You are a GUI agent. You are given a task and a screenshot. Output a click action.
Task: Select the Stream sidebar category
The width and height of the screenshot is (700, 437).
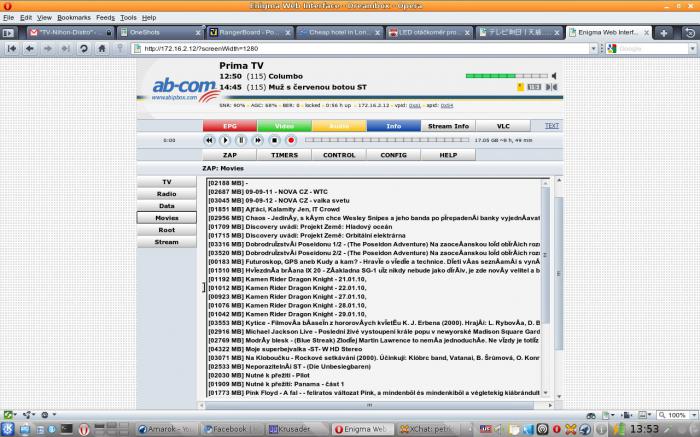(167, 242)
